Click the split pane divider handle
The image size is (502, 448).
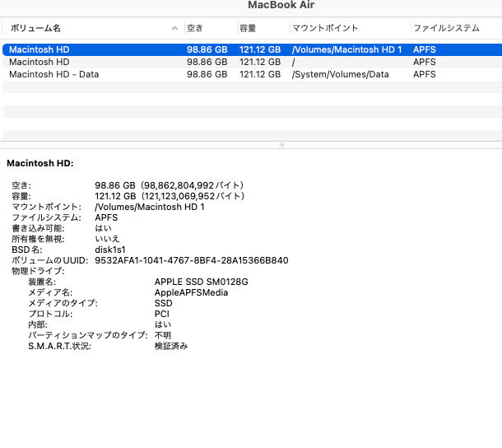point(282,144)
